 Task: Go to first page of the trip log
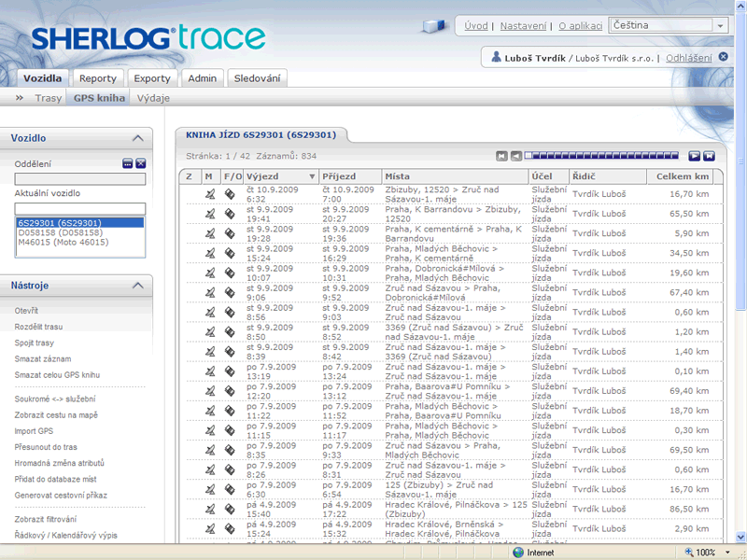pos(501,156)
